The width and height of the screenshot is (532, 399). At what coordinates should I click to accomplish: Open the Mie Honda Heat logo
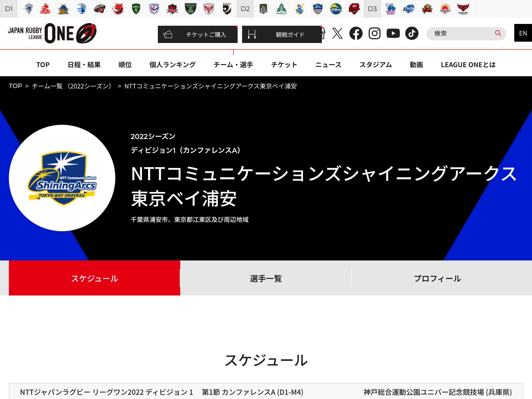click(172, 9)
